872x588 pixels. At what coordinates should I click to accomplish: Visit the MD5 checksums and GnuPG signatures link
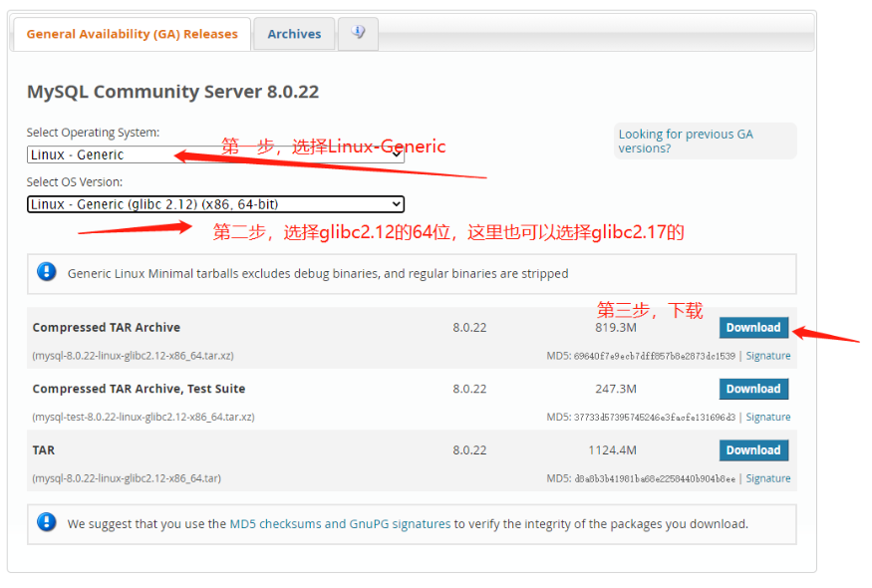point(340,524)
